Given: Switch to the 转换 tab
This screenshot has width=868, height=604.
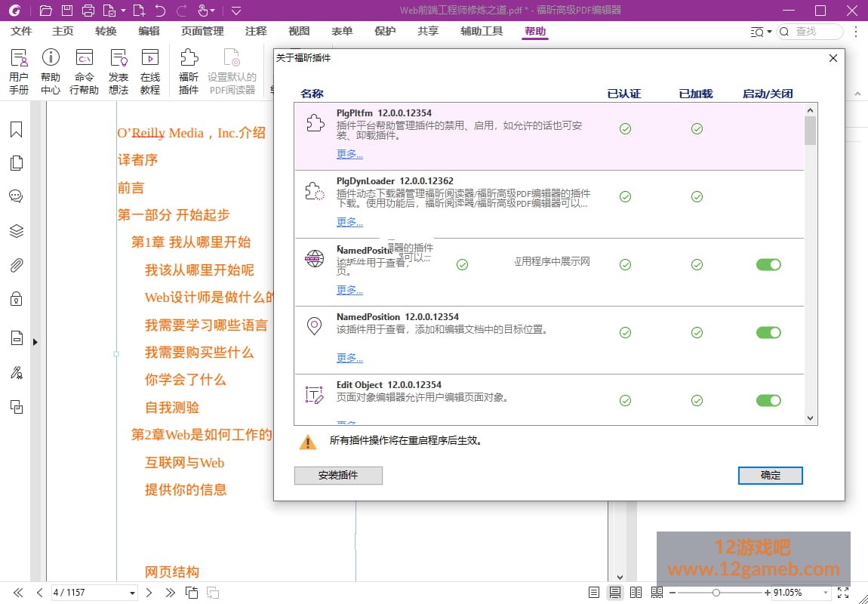Looking at the screenshot, I should click(105, 31).
